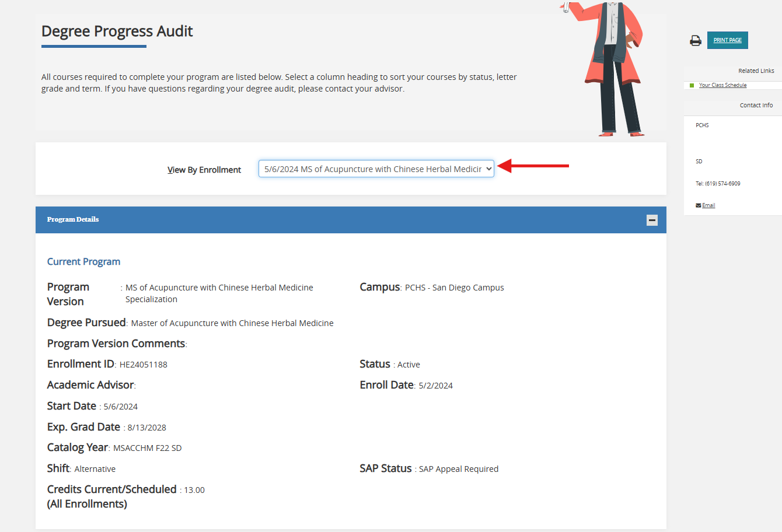
Task: Select the Enrollment ID value HE24051188
Action: [143, 365]
